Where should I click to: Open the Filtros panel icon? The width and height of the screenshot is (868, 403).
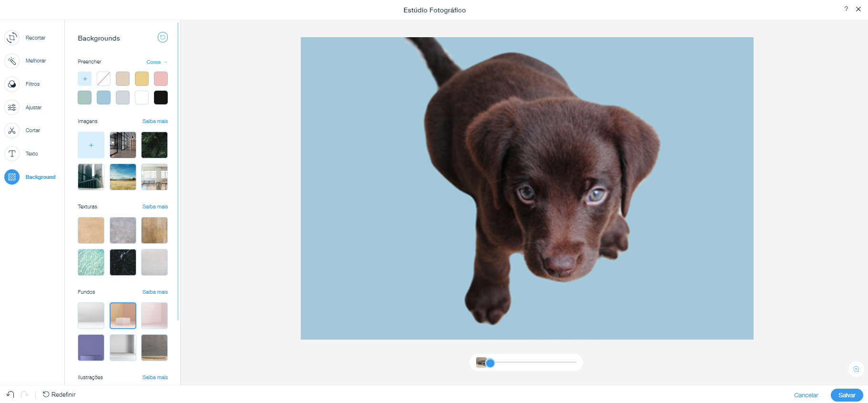[12, 84]
